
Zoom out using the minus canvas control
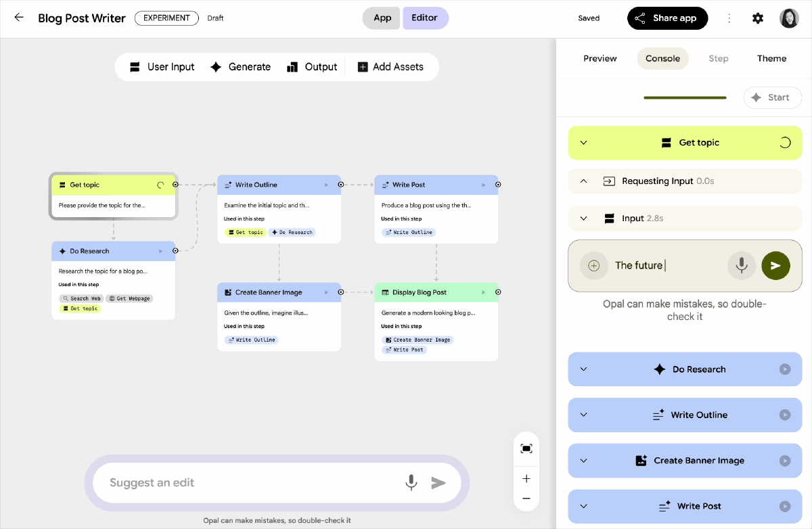point(526,499)
